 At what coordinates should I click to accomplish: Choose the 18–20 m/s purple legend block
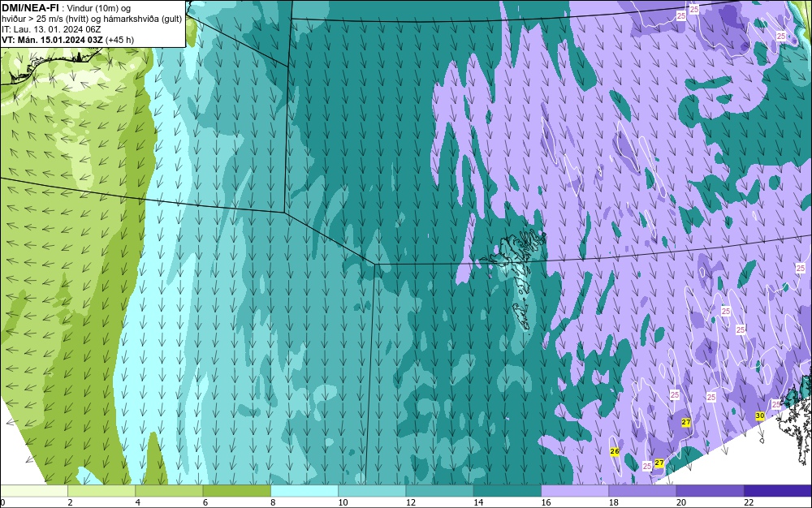coord(642,491)
